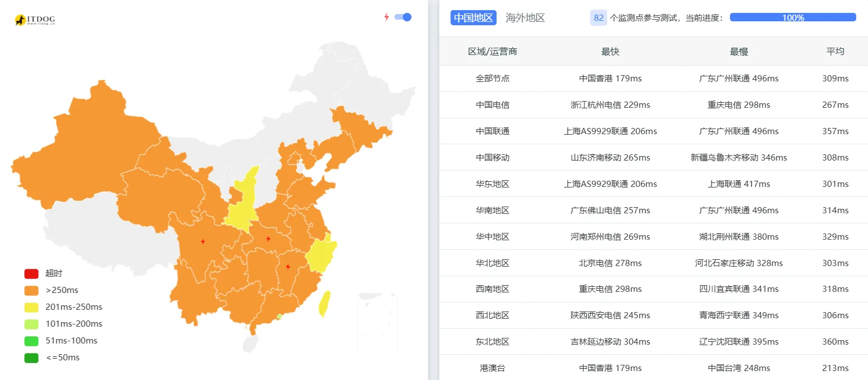Click the 中国移动 row label
868x380 pixels.
click(x=493, y=158)
